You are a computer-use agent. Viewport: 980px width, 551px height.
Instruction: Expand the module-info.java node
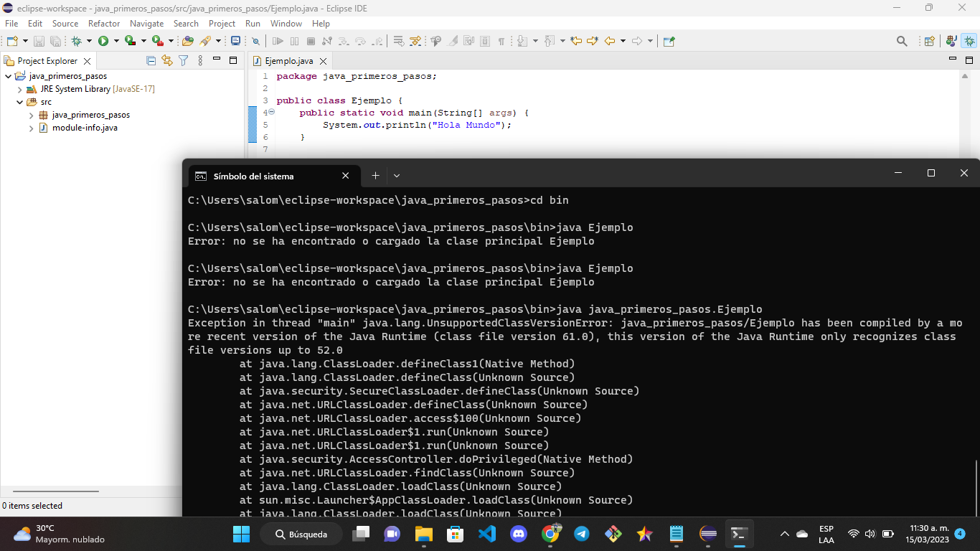pos(32,128)
